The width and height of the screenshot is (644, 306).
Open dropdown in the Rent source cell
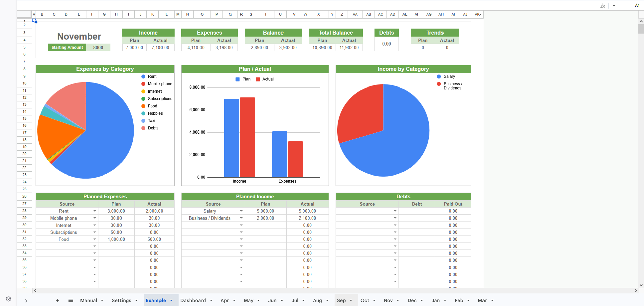tap(95, 211)
